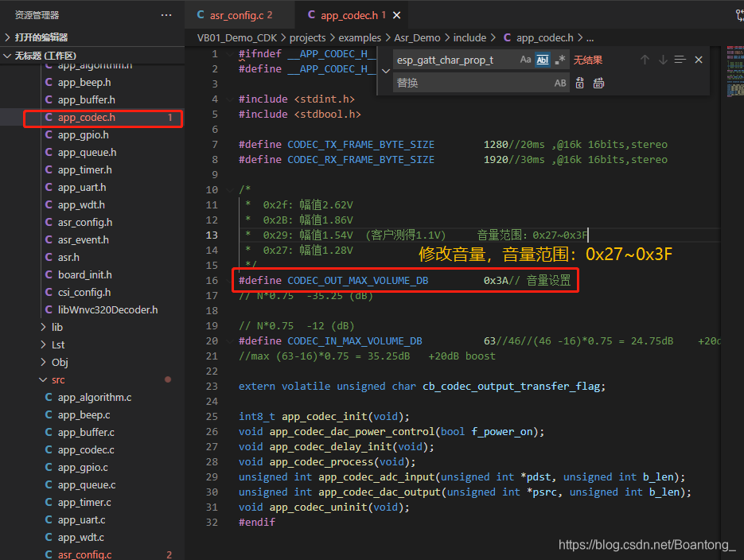Fold the comment block at line 10
Viewport: 744px width, 560px height.
(x=230, y=190)
